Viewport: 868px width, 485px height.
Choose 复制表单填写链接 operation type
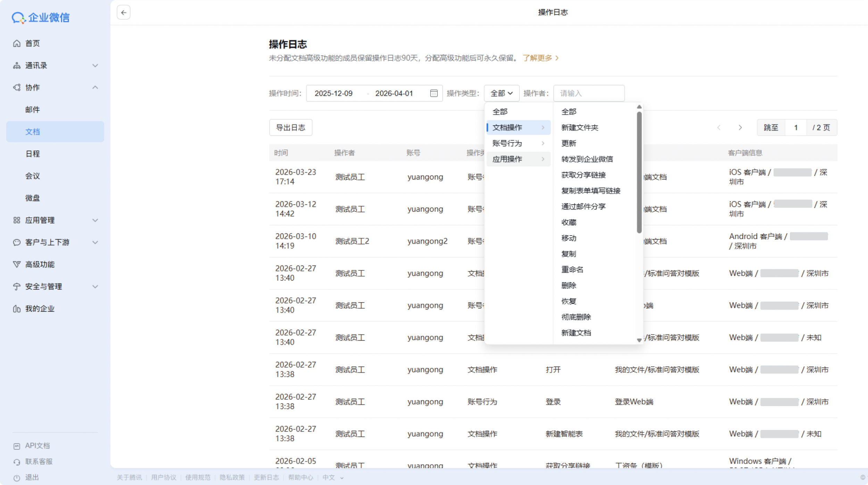(591, 191)
